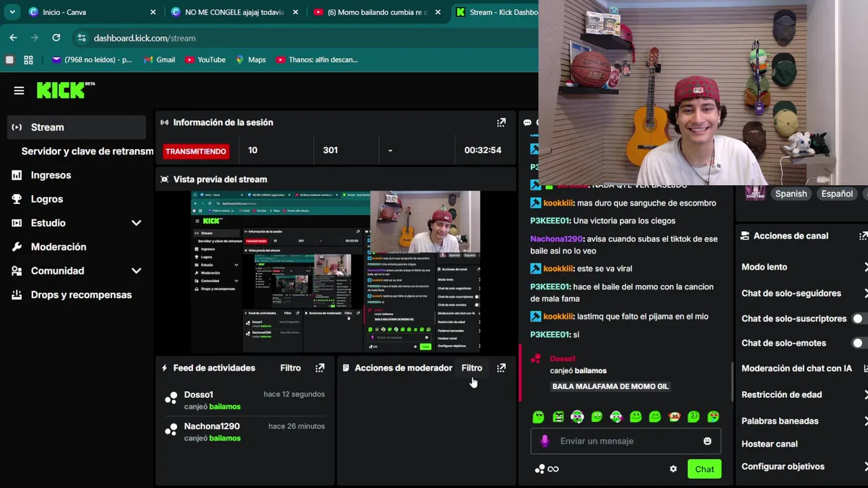The height and width of the screenshot is (488, 868).
Task: Open the Chrome apps grid bookmark icon
Action: click(28, 60)
